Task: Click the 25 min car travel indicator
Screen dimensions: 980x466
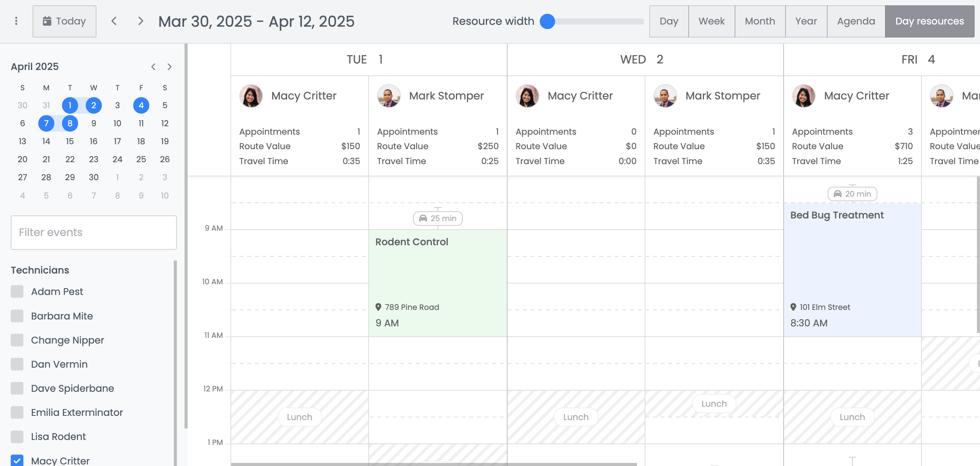Action: tap(438, 218)
